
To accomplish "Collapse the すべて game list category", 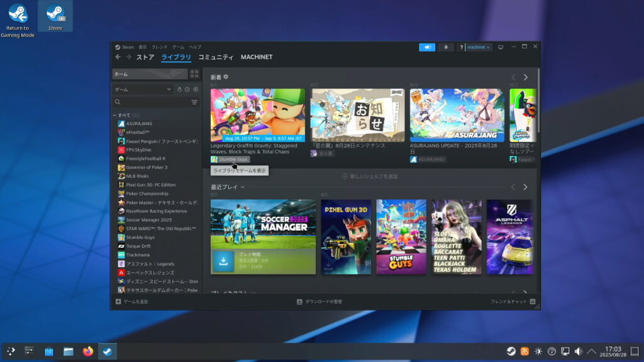I will coord(114,116).
